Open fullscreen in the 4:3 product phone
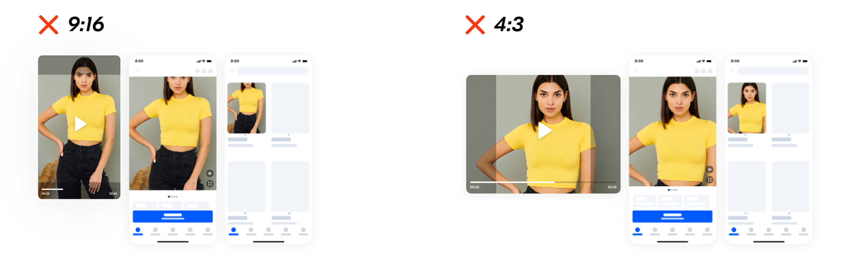This screenshot has width=868, height=277. [710, 180]
